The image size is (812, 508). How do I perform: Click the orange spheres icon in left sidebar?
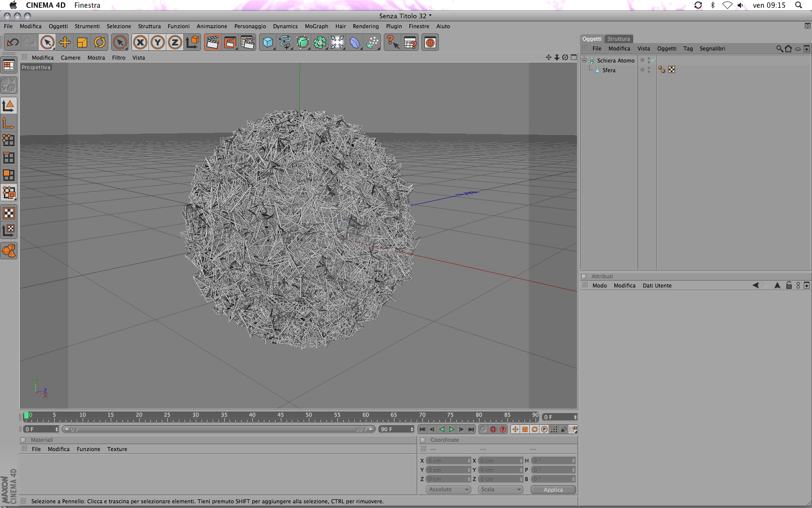tap(9, 251)
